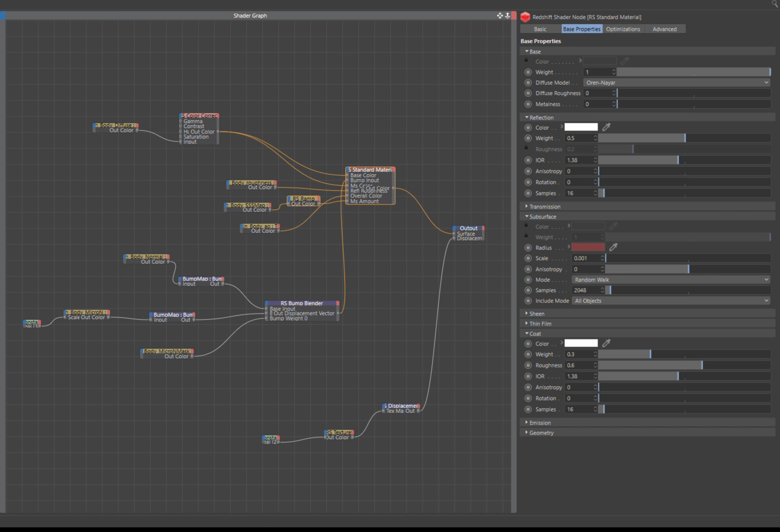Click the Output node title

468,228
